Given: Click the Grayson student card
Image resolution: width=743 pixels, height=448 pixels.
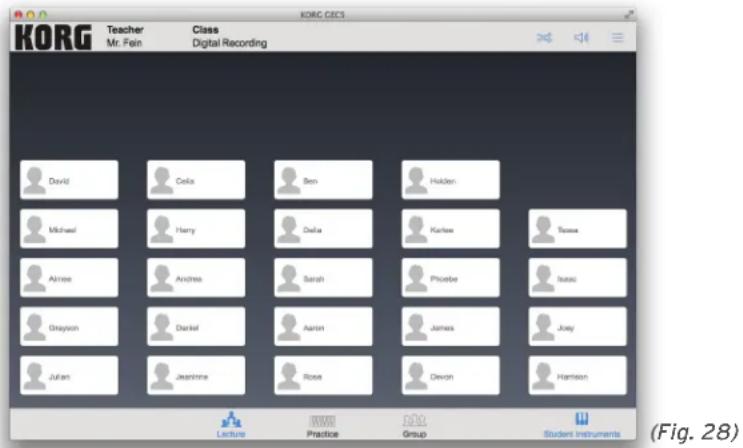Looking at the screenshot, I should tap(69, 326).
